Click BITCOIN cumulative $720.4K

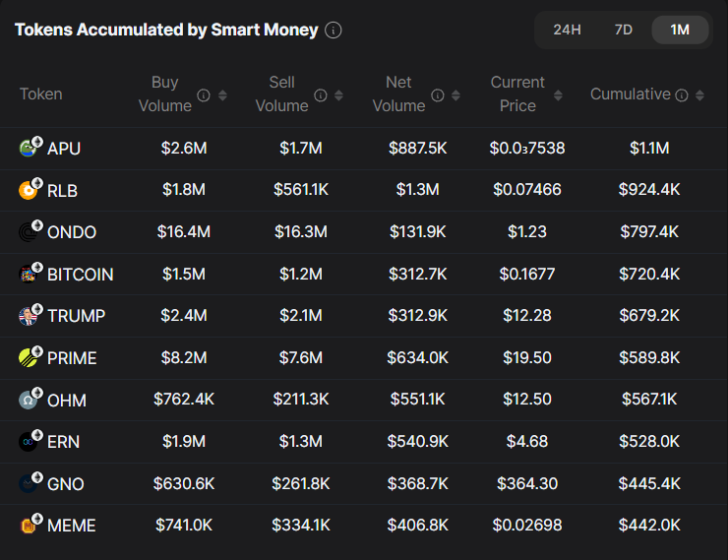pos(649,274)
